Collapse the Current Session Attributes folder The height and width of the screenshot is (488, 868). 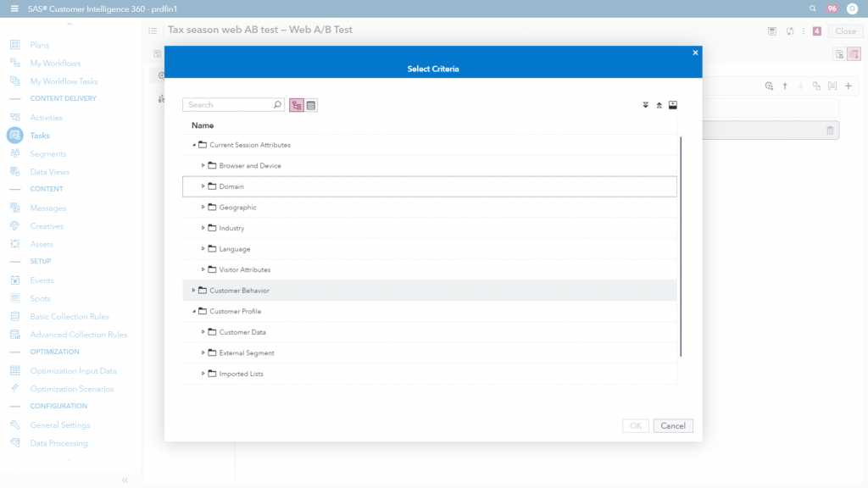195,144
